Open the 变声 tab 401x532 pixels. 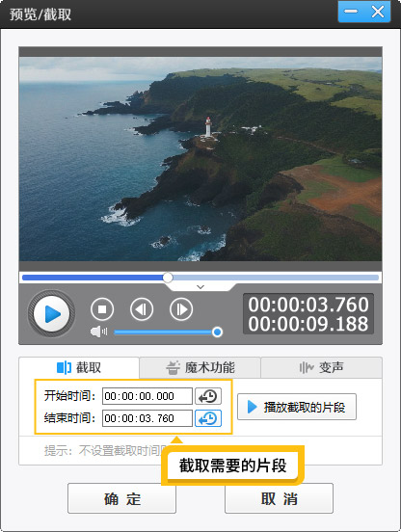pos(321,367)
